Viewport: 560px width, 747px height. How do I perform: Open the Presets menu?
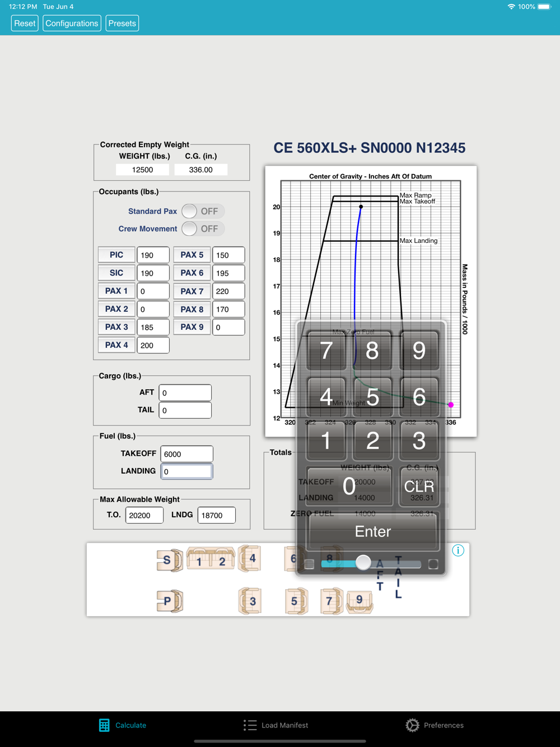122,24
